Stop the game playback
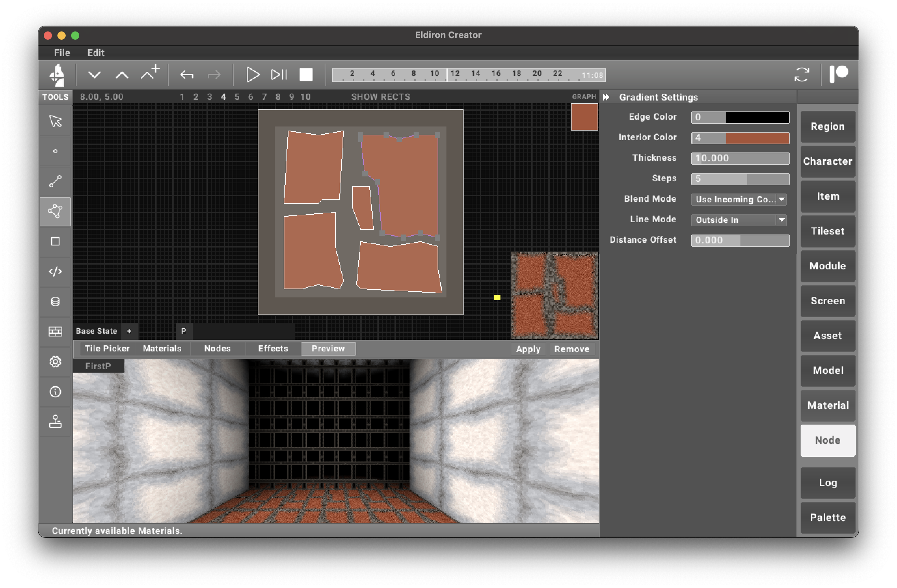The height and width of the screenshot is (588, 897). click(x=306, y=75)
